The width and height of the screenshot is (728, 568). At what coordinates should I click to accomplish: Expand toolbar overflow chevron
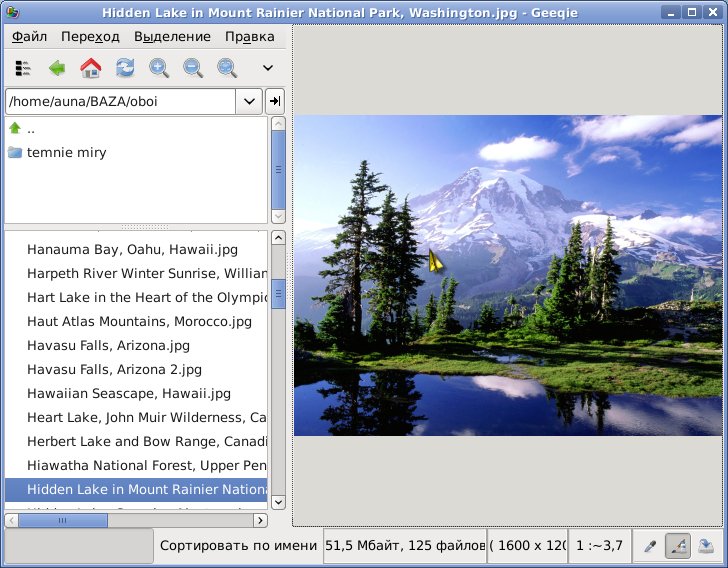[x=268, y=68]
